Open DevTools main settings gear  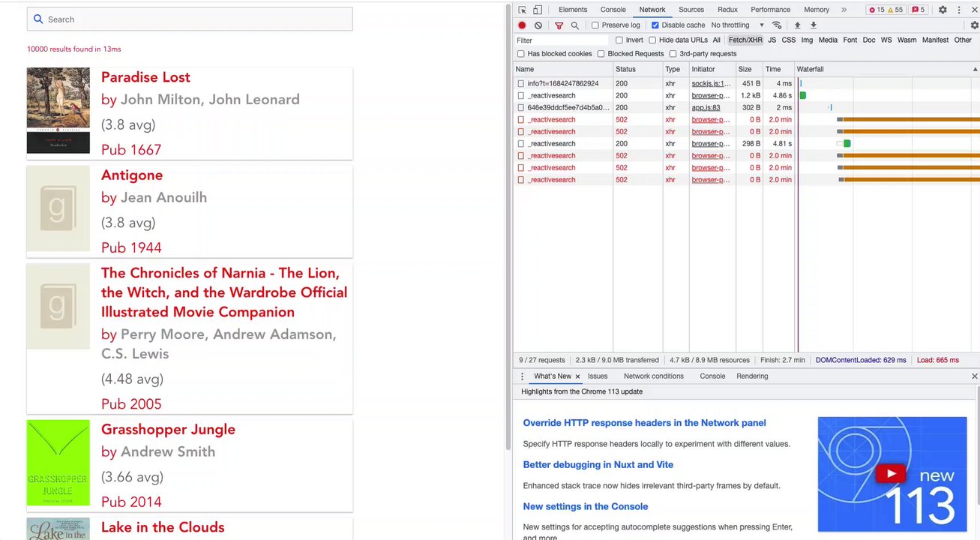[943, 10]
